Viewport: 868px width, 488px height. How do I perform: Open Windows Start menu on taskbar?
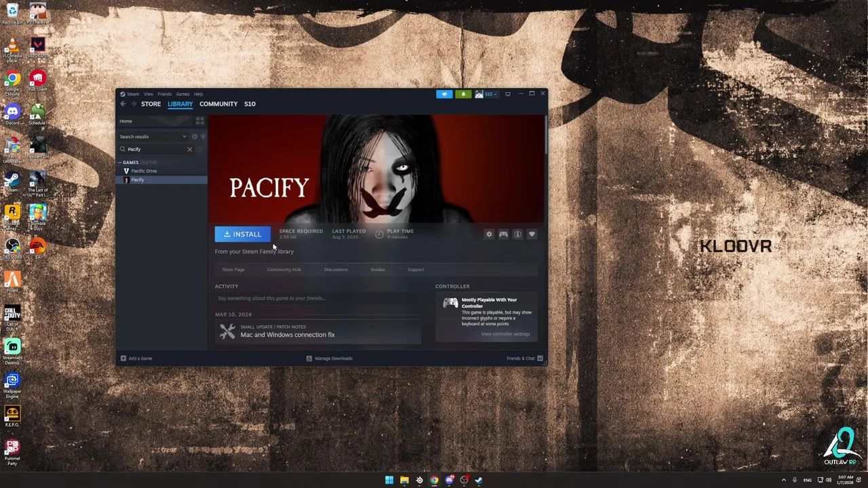(x=389, y=481)
